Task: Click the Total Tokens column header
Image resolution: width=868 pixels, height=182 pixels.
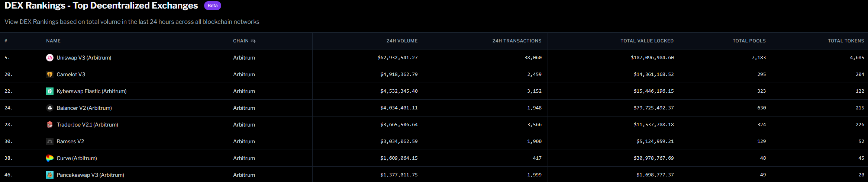Action: pos(846,41)
